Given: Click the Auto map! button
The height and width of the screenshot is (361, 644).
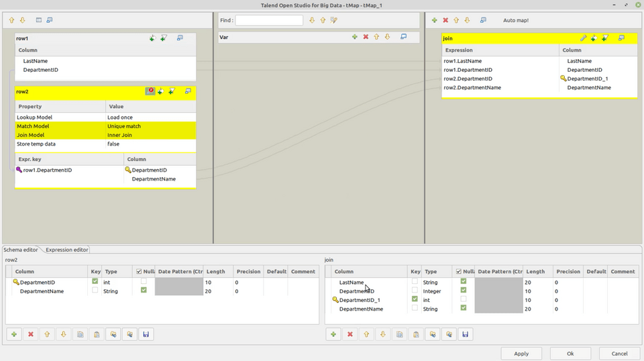Looking at the screenshot, I should tap(516, 20).
